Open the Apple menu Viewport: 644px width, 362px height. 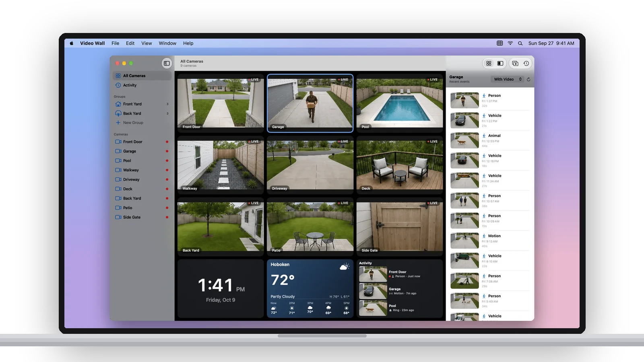pos(72,43)
